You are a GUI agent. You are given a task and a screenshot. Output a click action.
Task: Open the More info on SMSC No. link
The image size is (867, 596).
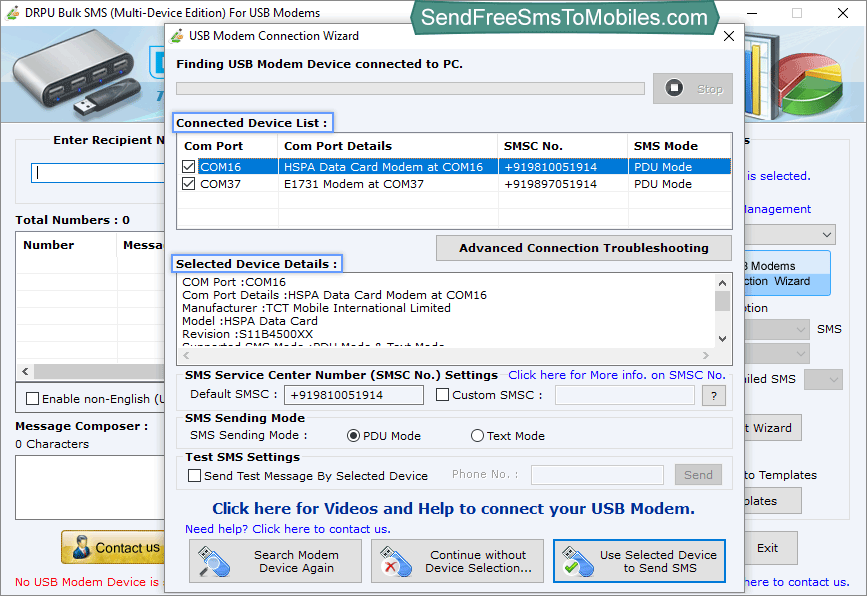click(x=617, y=375)
